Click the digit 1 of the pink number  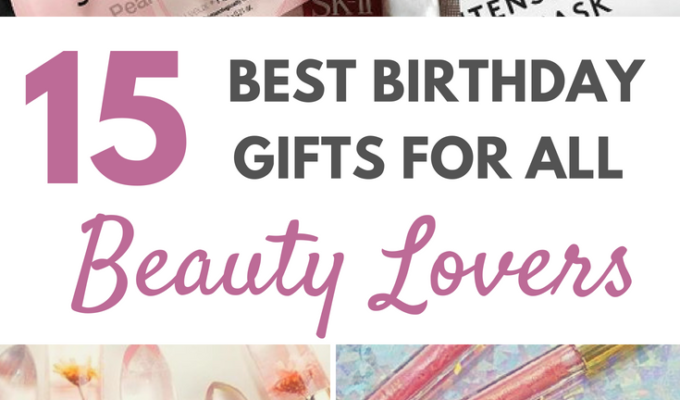coord(54,117)
